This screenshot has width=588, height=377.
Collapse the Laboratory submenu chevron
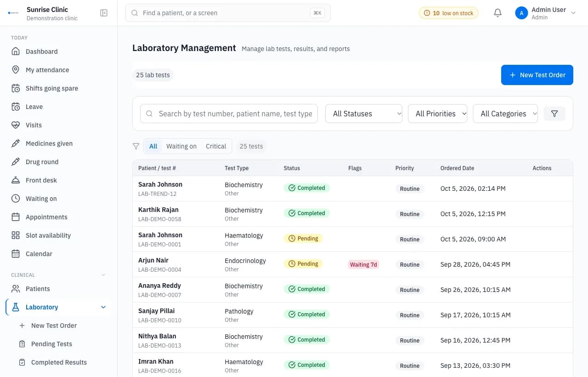coord(103,307)
